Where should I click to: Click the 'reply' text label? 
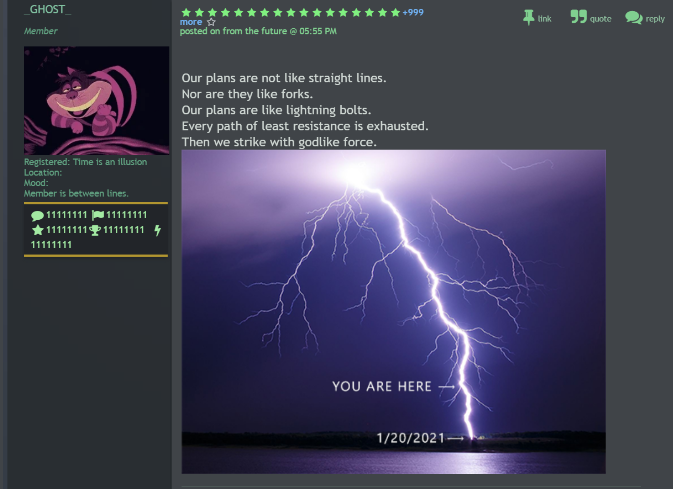tap(655, 18)
